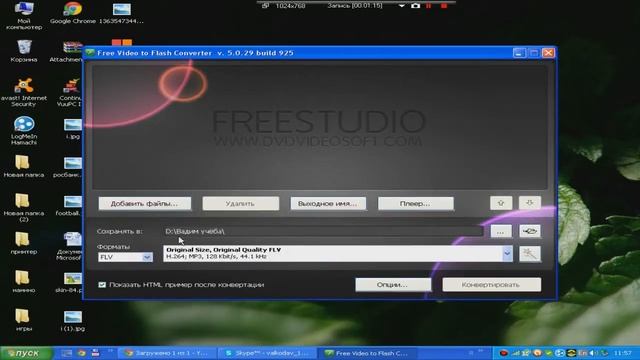Click the Free Video to Flash Converter title icon
Image resolution: width=640 pixels, height=360 pixels.
pyautogui.click(x=90, y=53)
